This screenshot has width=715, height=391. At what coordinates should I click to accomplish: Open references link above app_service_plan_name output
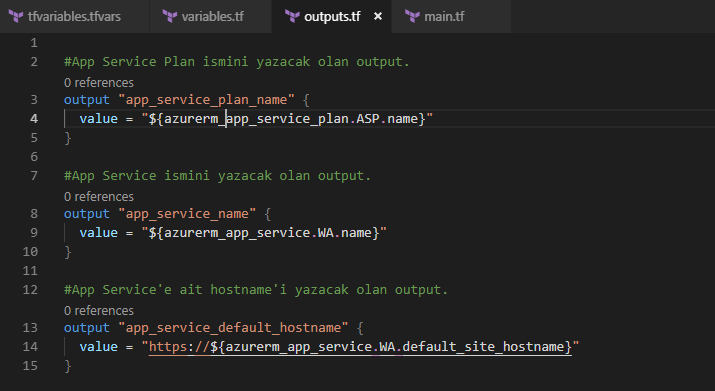pyautogui.click(x=99, y=83)
